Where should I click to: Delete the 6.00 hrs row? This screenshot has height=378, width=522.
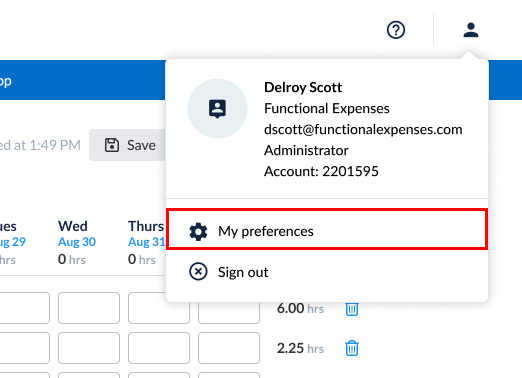pyautogui.click(x=352, y=309)
